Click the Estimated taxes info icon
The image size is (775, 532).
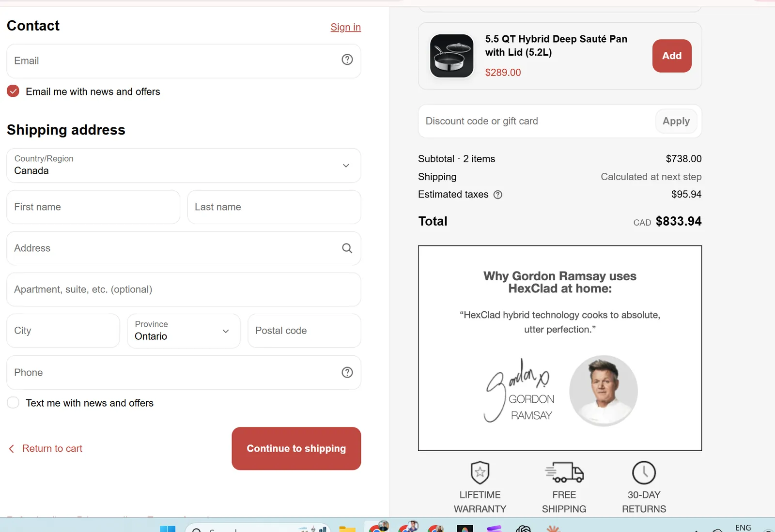498,195
